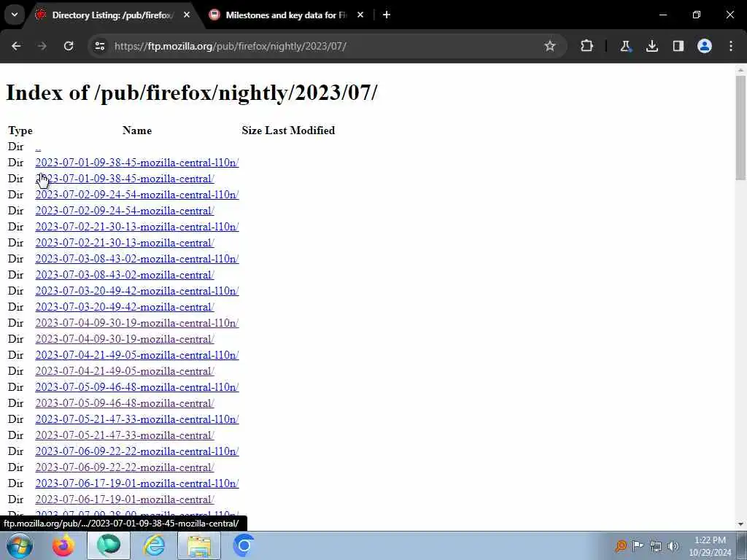
Task: Open 2023-07-06-09-22-22-mozilla-central link
Action: [x=125, y=467]
